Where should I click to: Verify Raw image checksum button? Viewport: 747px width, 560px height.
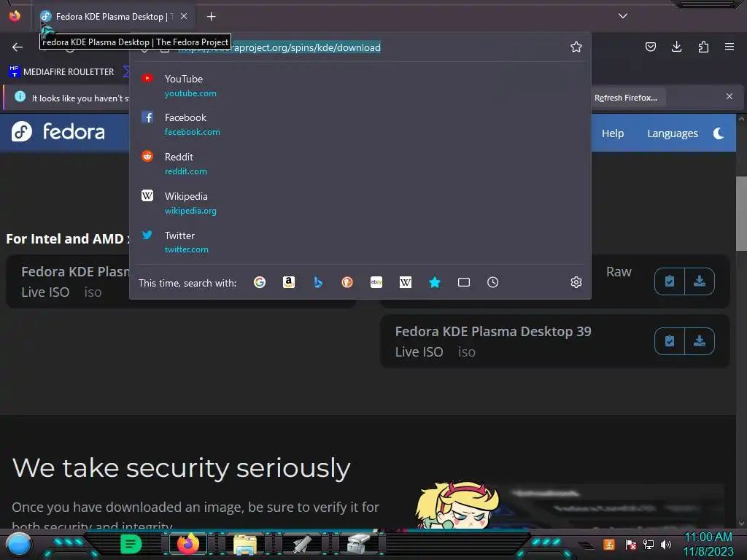click(670, 281)
